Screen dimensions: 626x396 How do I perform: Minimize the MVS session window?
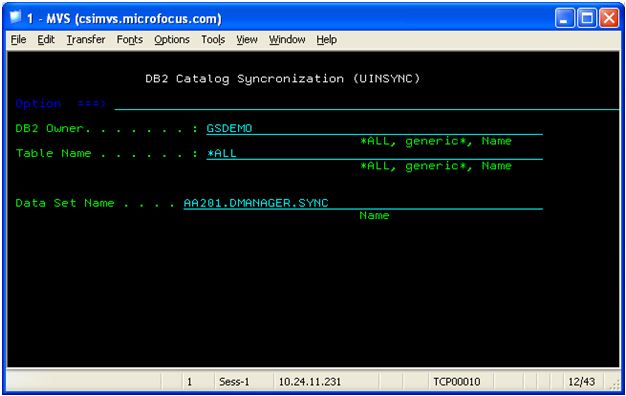tap(565, 18)
